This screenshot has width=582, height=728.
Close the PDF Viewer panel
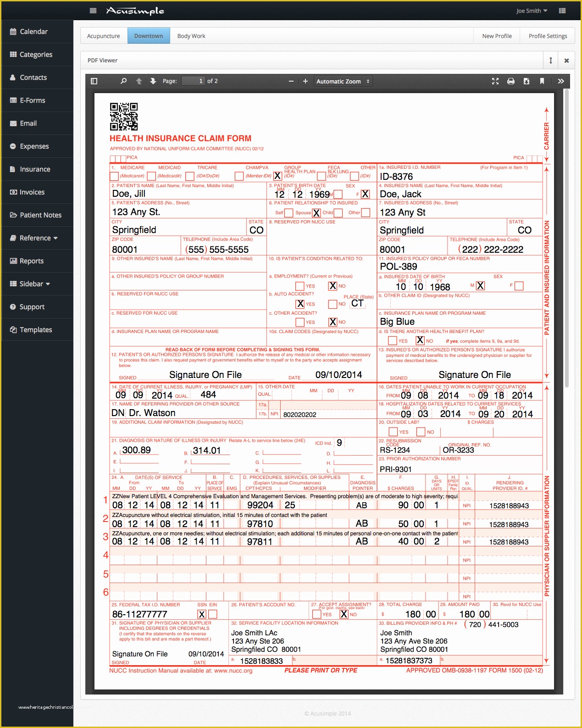coord(566,60)
